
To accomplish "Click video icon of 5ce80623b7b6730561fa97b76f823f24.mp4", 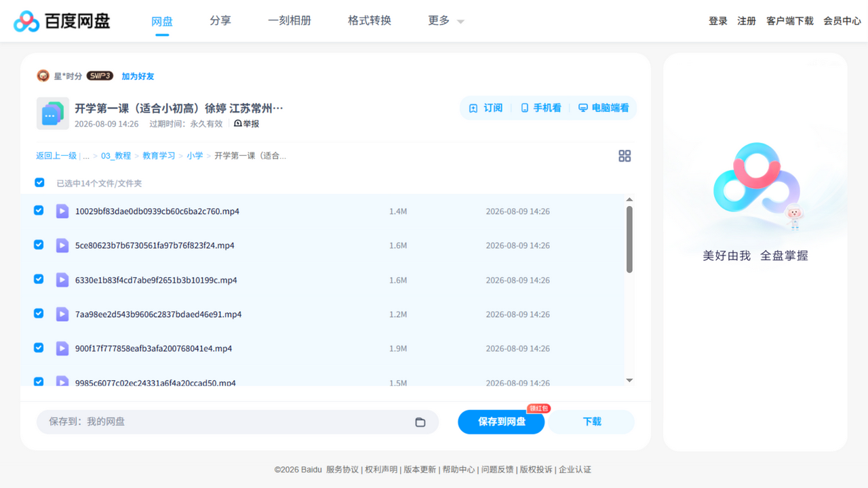I will [62, 245].
